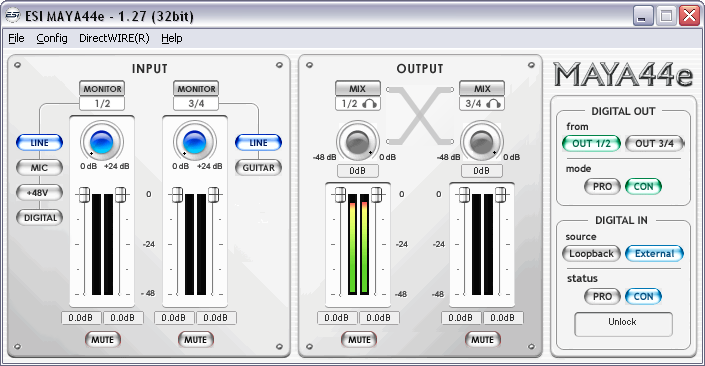Viewport: 705px width, 366px height.
Task: Close the ESI MAYA44e window
Action: point(689,16)
